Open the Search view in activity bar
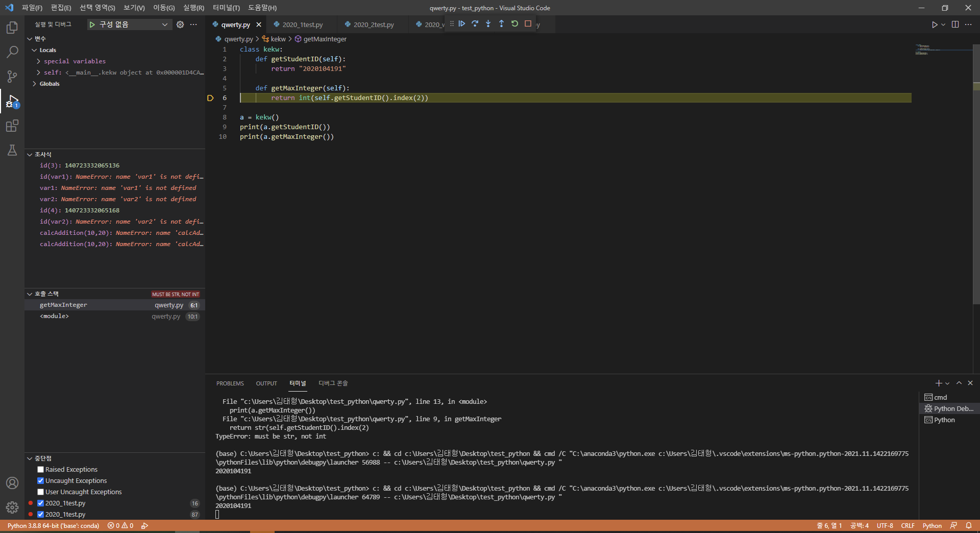This screenshot has height=533, width=980. point(12,52)
